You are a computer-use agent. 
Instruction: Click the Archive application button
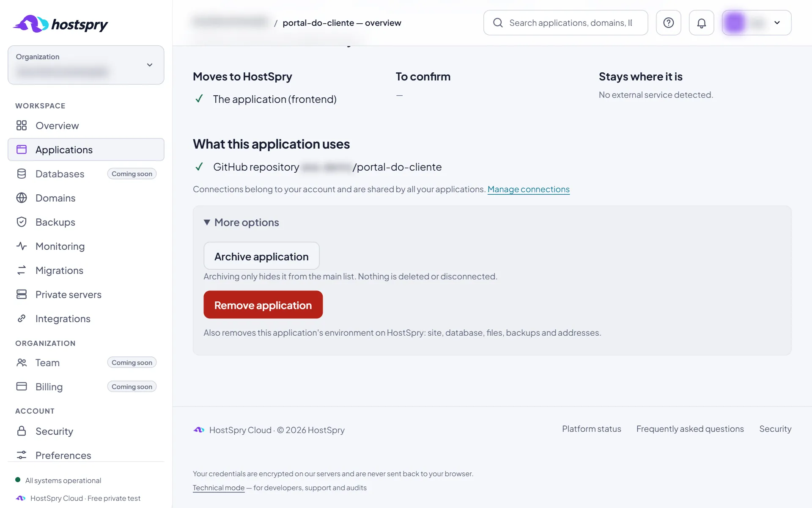261,256
